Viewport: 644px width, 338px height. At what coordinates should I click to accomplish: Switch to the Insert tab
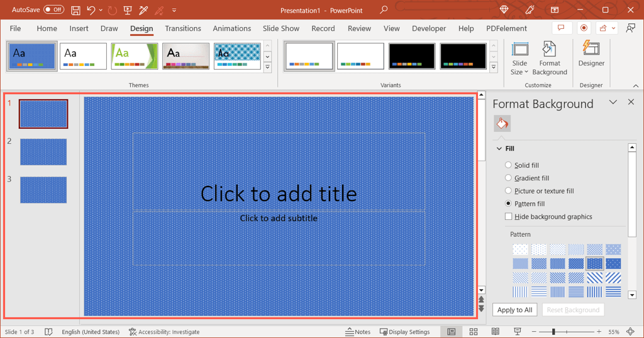pos(79,28)
